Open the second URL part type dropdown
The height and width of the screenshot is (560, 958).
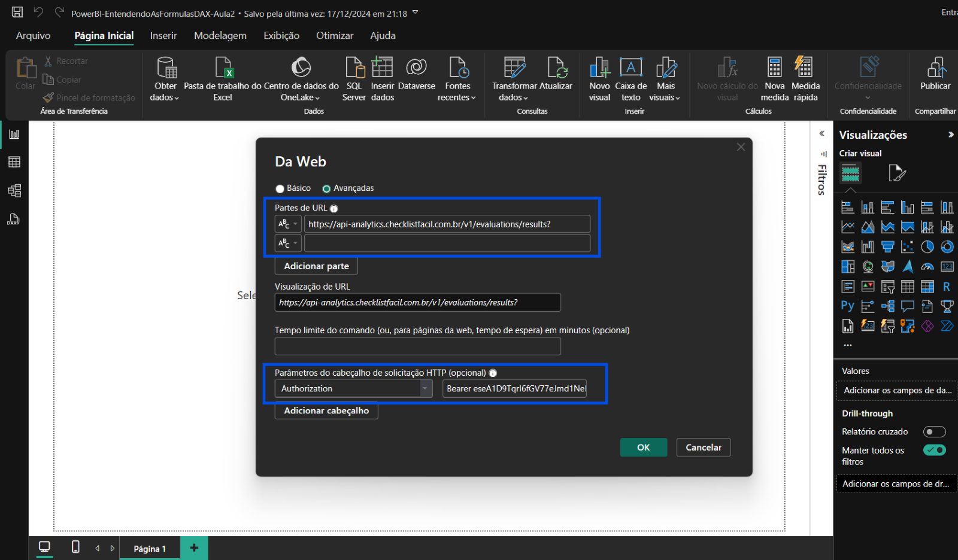pyautogui.click(x=288, y=244)
